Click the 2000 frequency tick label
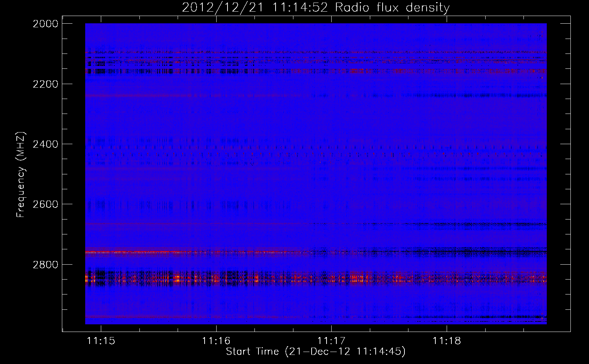 click(46, 24)
